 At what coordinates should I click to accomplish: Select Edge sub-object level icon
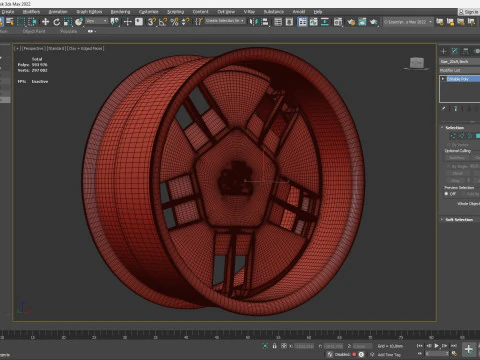[x=462, y=136]
